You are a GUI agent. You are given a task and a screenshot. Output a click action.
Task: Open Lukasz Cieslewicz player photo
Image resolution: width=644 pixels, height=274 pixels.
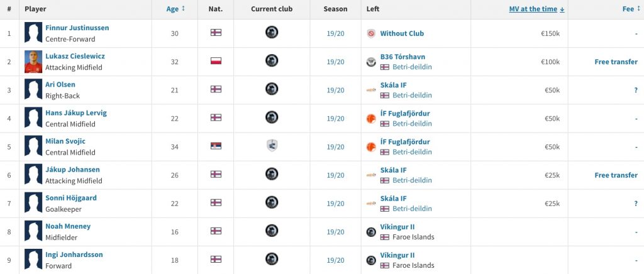[33, 62]
